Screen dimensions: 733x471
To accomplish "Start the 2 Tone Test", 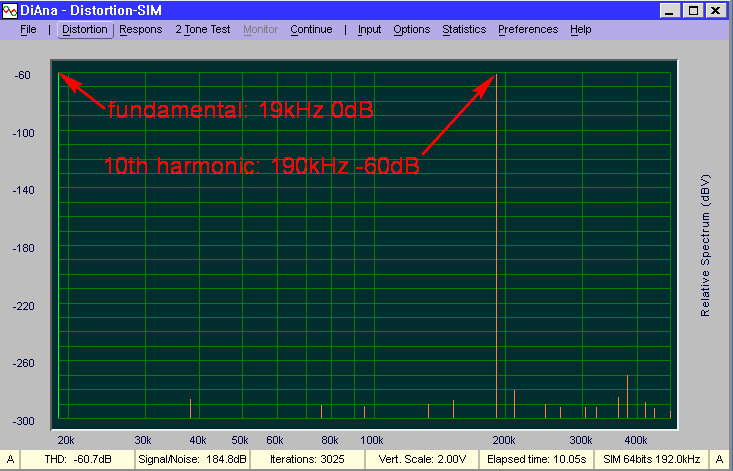I will coord(203,29).
